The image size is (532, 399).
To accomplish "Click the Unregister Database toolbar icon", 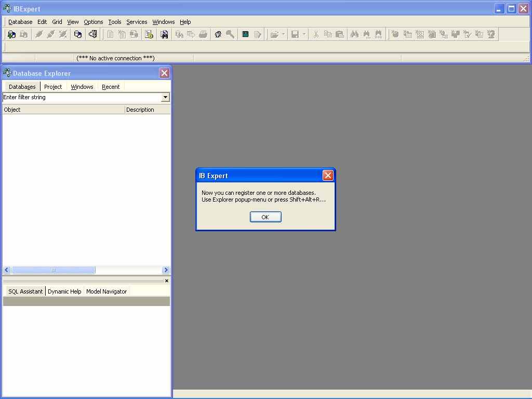I will coord(24,34).
